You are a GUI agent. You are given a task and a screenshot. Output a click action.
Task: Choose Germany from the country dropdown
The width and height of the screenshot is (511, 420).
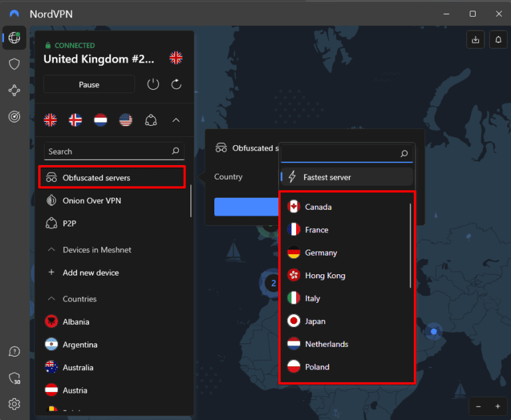click(x=321, y=253)
